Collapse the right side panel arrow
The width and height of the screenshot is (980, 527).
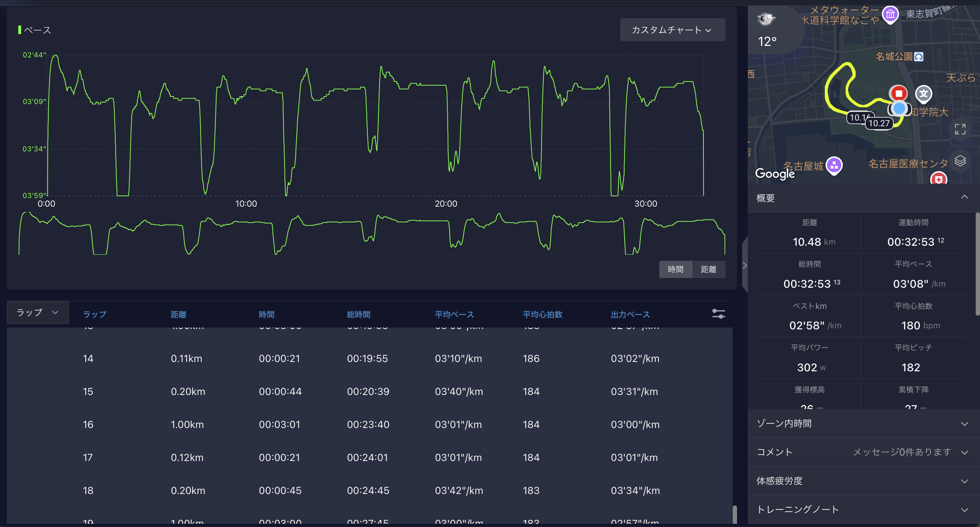[x=745, y=265]
